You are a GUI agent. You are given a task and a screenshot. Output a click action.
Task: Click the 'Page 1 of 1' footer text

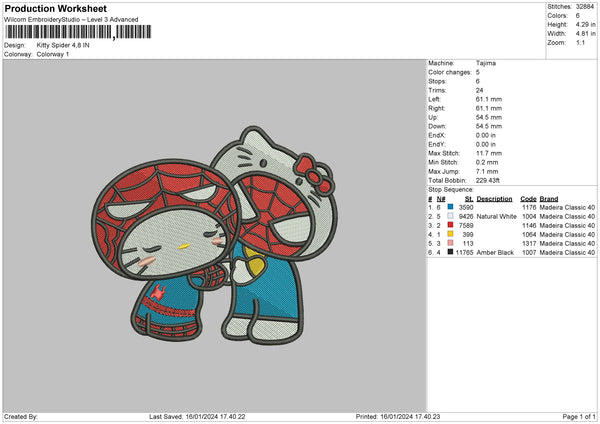579,416
